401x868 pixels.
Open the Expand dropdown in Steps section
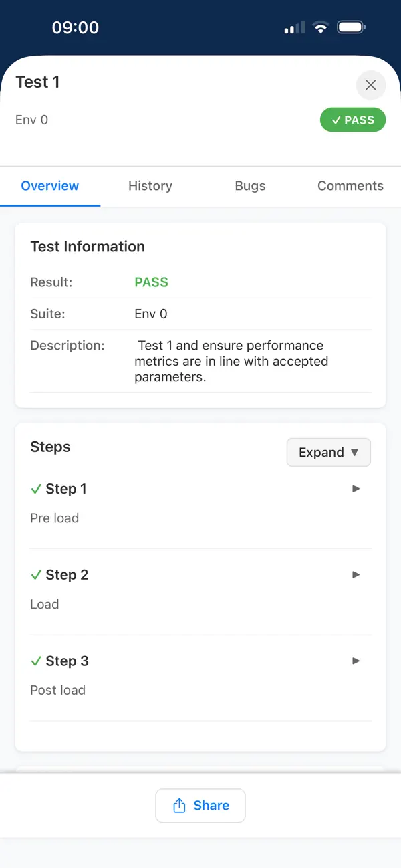[x=328, y=452]
